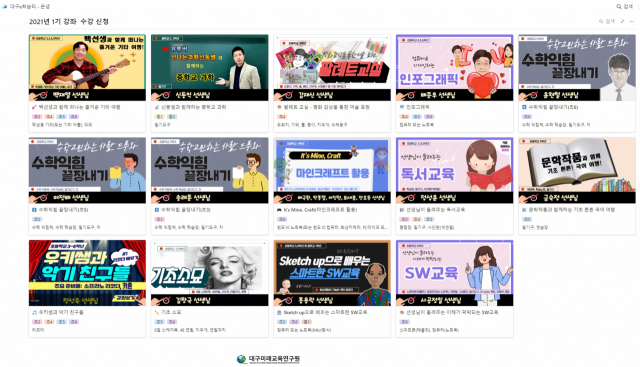Click the icon beside 수학익힘 끝장내기(초6)
The image size is (640, 367).
coord(524,107)
